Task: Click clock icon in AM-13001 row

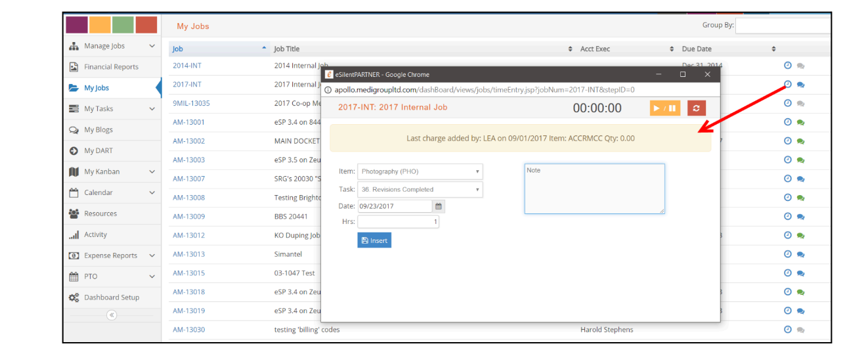Action: 788,121
